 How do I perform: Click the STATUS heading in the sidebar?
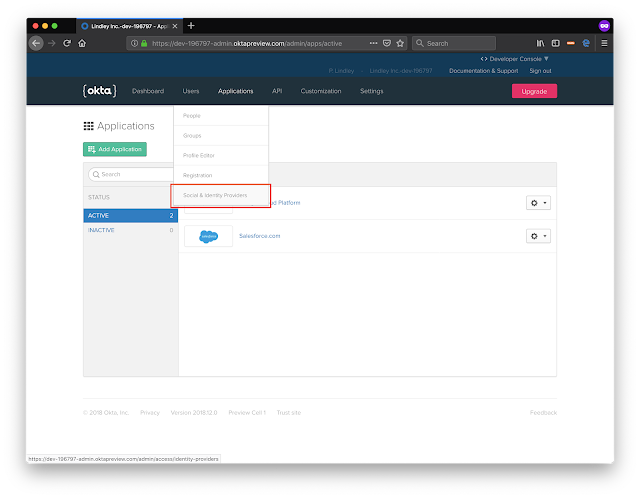click(99, 197)
